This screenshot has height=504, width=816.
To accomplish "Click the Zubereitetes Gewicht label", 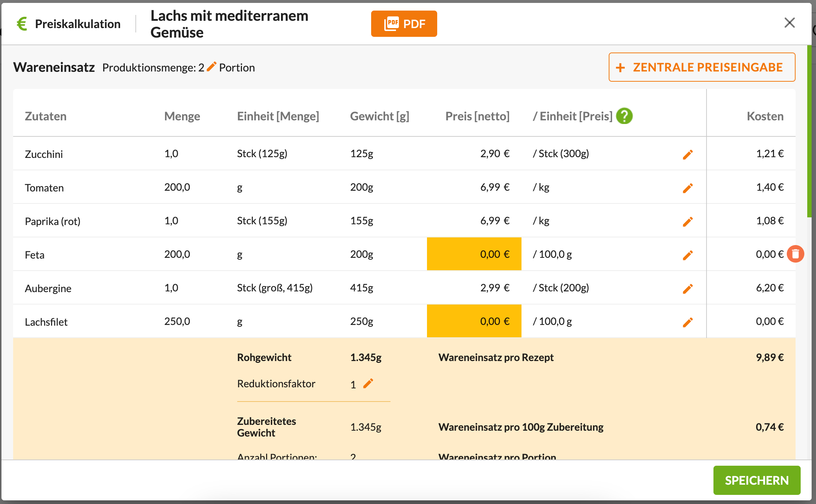I will [266, 427].
